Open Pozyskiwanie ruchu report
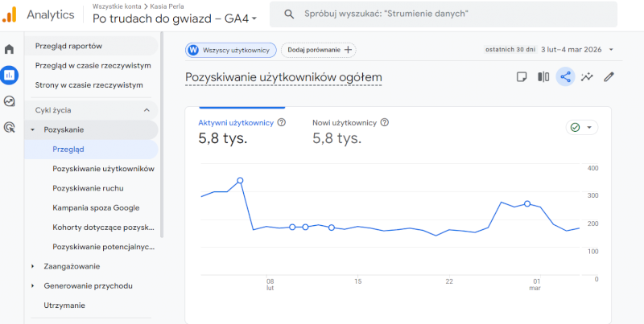Screen dimensions: 644x324 click(88, 188)
